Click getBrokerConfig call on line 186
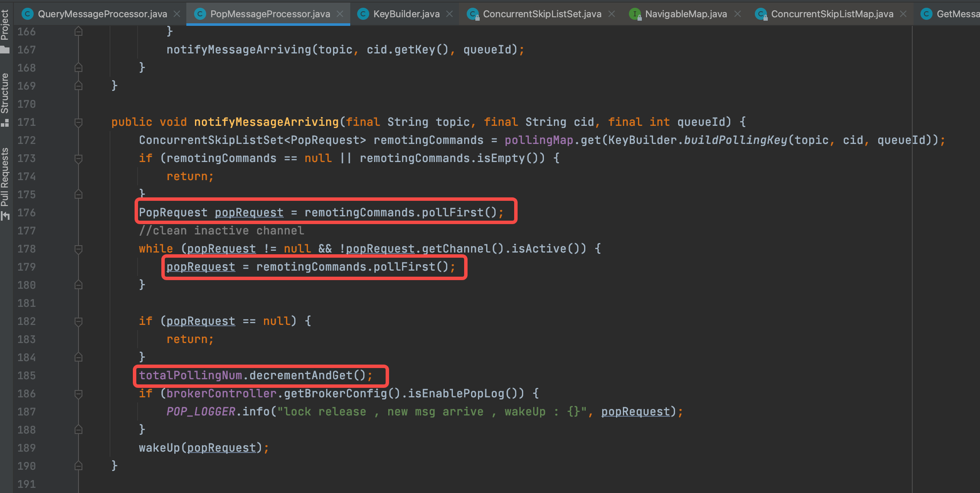The image size is (980, 493). click(x=335, y=394)
